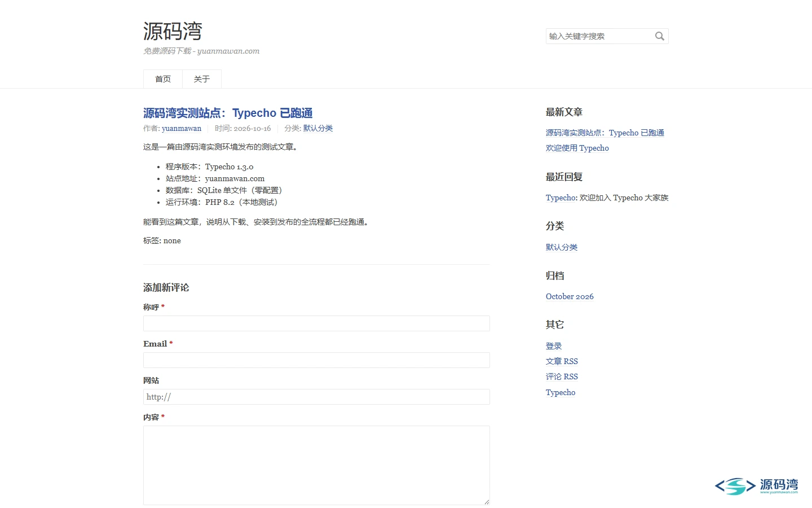This screenshot has height=508, width=812.
Task: Open the 评论 RSS feed link
Action: tap(562, 376)
